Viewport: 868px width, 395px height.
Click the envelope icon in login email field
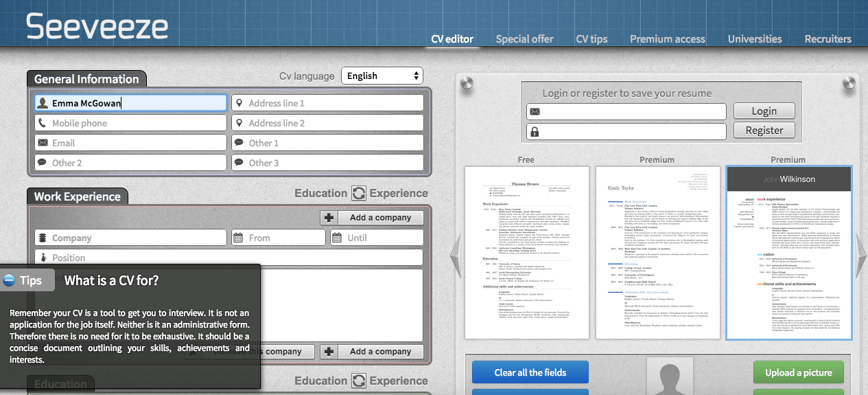[x=535, y=111]
